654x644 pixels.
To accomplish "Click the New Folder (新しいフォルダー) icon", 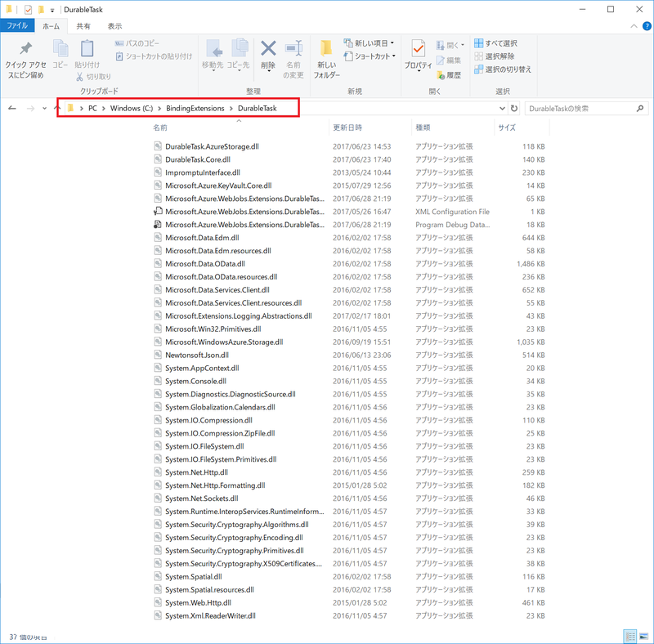I will (326, 48).
